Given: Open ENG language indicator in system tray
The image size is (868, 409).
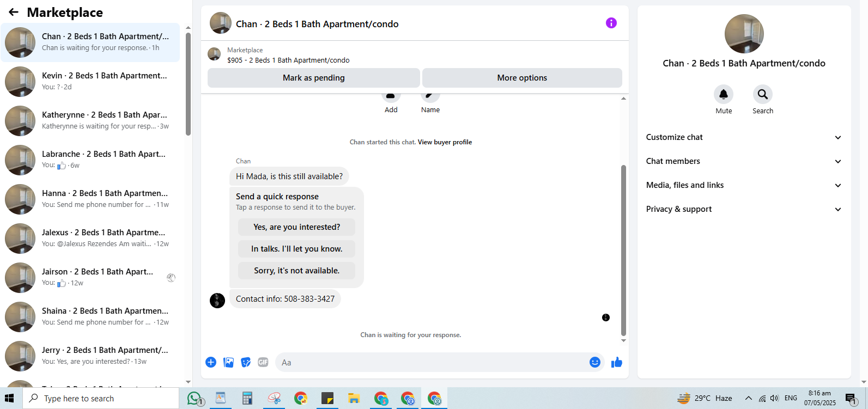Looking at the screenshot, I should pyautogui.click(x=791, y=398).
